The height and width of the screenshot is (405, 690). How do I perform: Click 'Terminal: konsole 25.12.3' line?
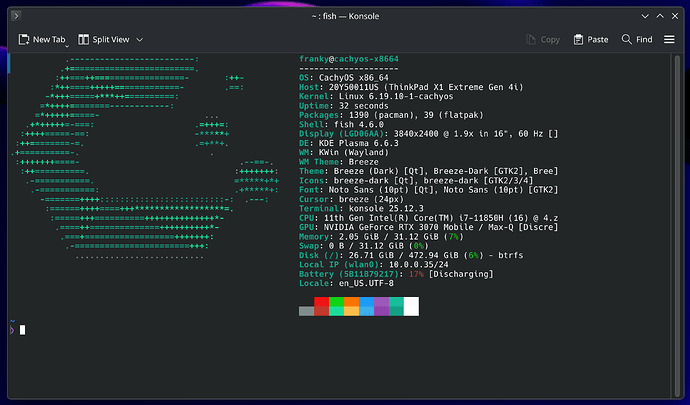[361, 209]
